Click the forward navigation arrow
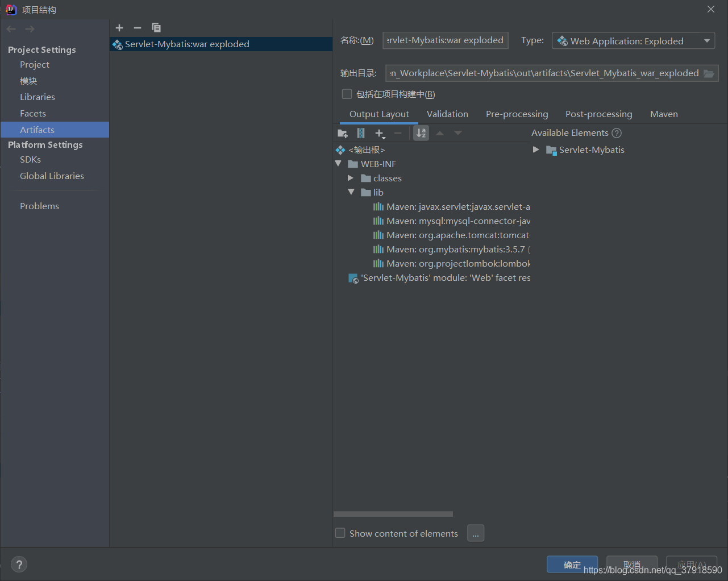728x581 pixels. point(30,29)
